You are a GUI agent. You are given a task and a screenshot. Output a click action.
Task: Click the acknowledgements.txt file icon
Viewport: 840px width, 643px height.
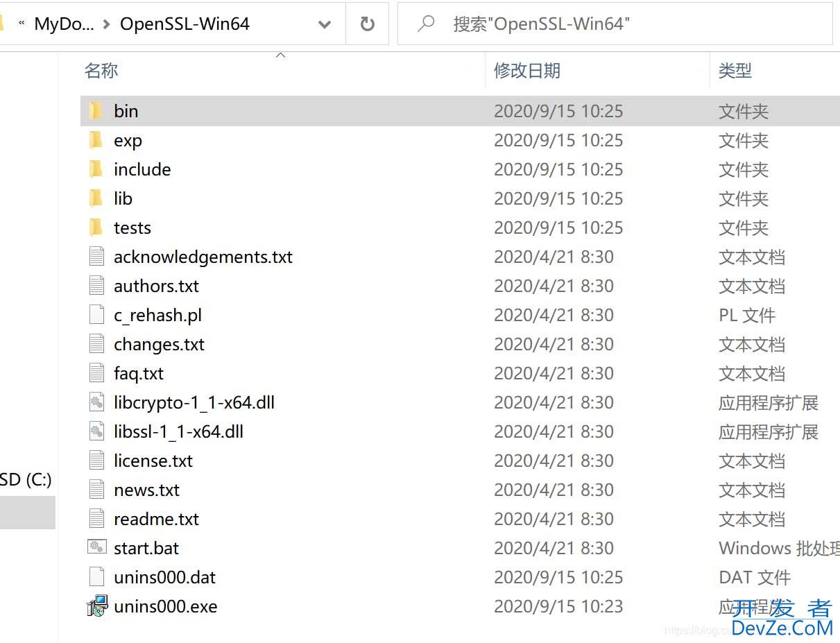(97, 257)
